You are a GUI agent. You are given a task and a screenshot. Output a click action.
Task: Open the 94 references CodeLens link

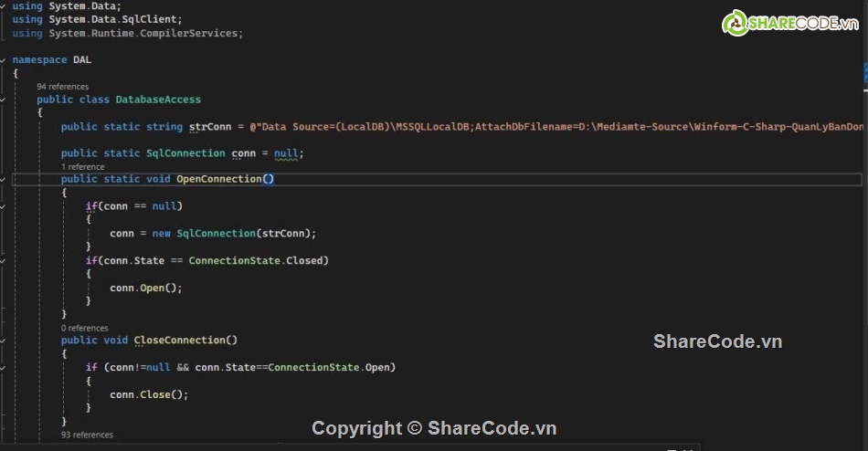tap(62, 87)
